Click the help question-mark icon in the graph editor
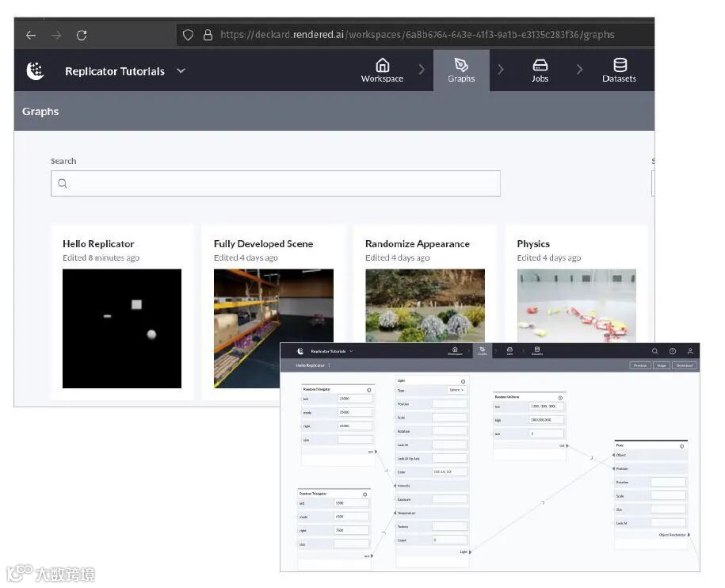 pyautogui.click(x=672, y=351)
